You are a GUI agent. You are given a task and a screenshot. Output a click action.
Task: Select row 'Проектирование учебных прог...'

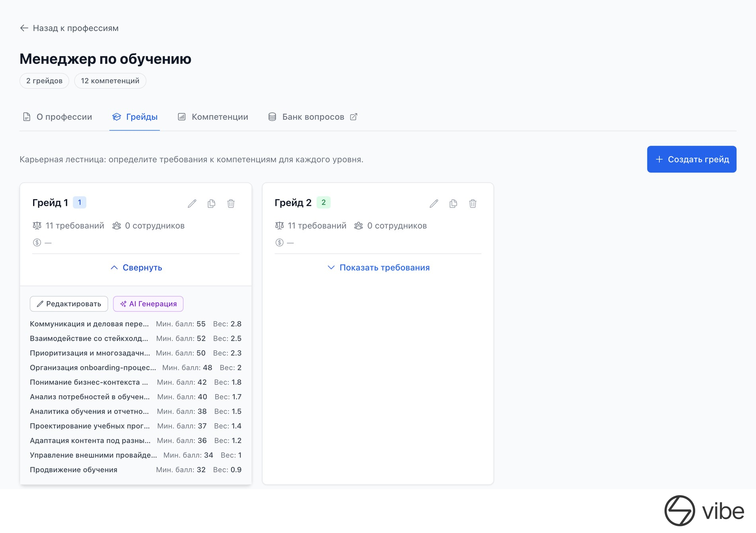tap(136, 426)
